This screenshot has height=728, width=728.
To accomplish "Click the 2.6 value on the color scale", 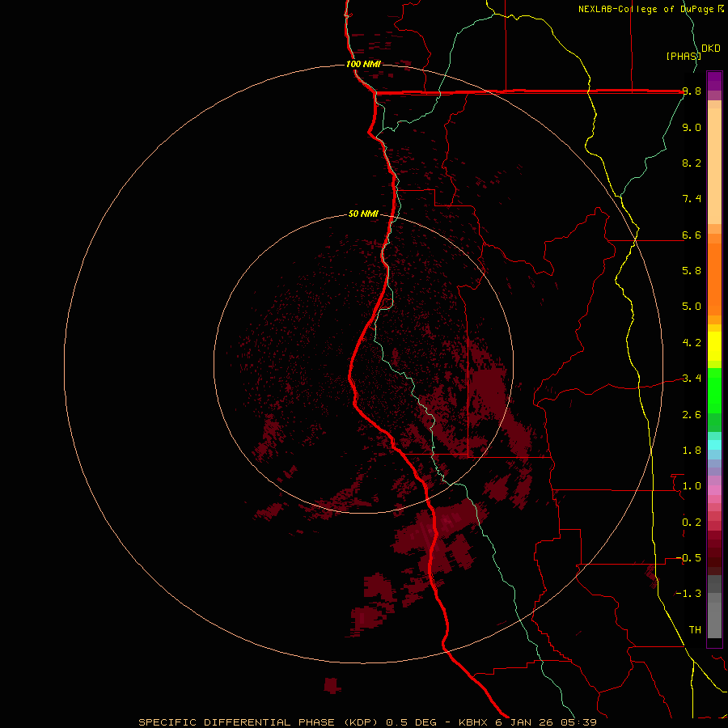I will pyautogui.click(x=692, y=415).
